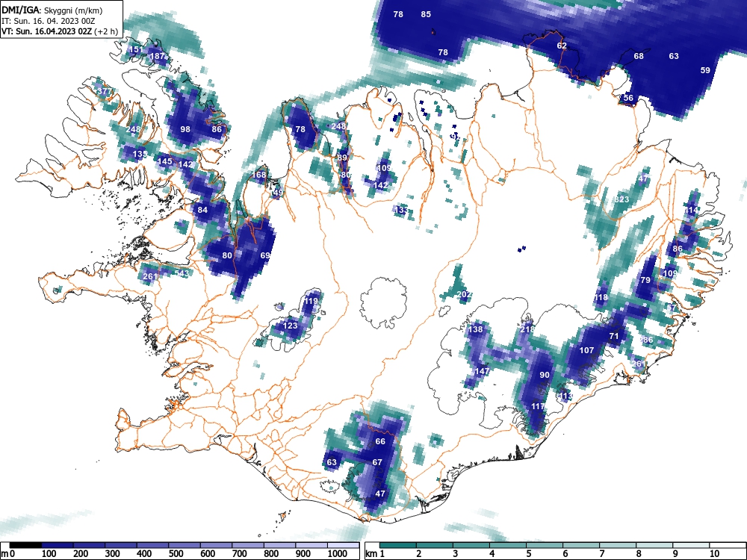This screenshot has width=747, height=560.
Task: Click the visibility value '117' on the map
Action: pos(538,406)
